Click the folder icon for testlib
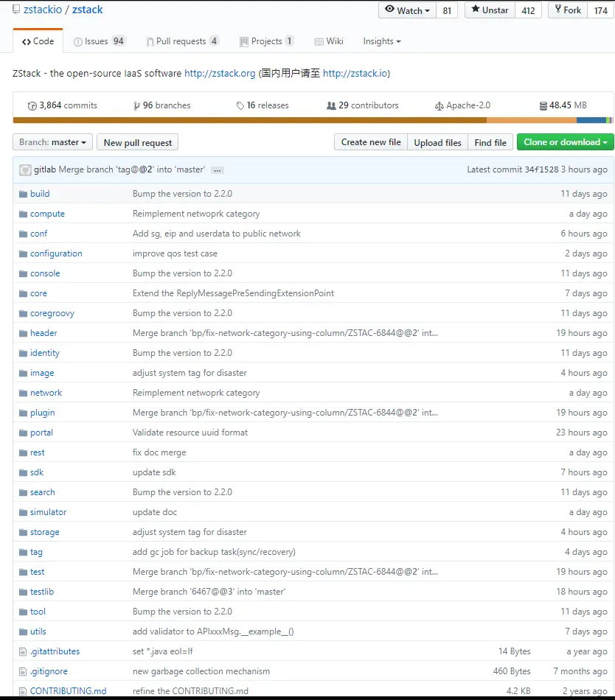615x700 pixels. click(x=23, y=592)
